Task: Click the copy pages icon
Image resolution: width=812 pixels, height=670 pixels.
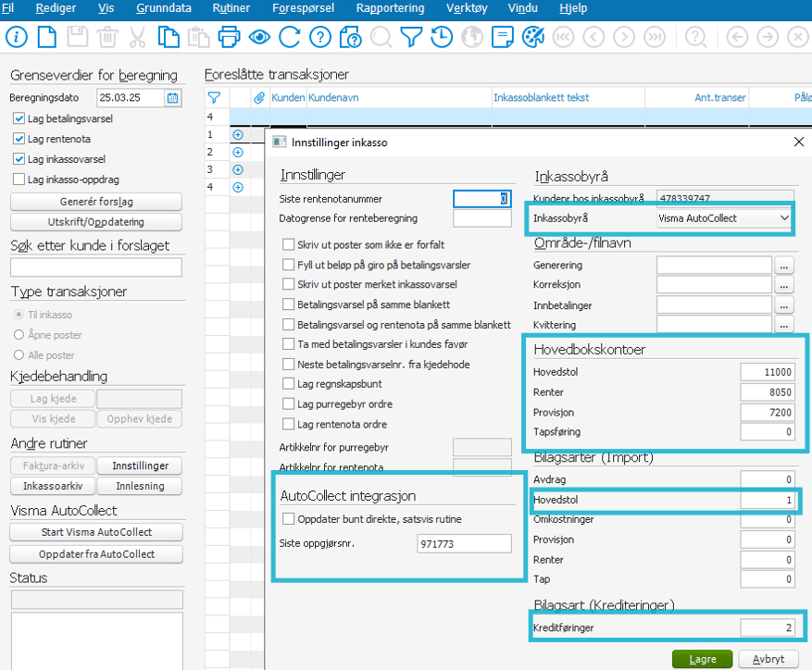Action: click(169, 37)
